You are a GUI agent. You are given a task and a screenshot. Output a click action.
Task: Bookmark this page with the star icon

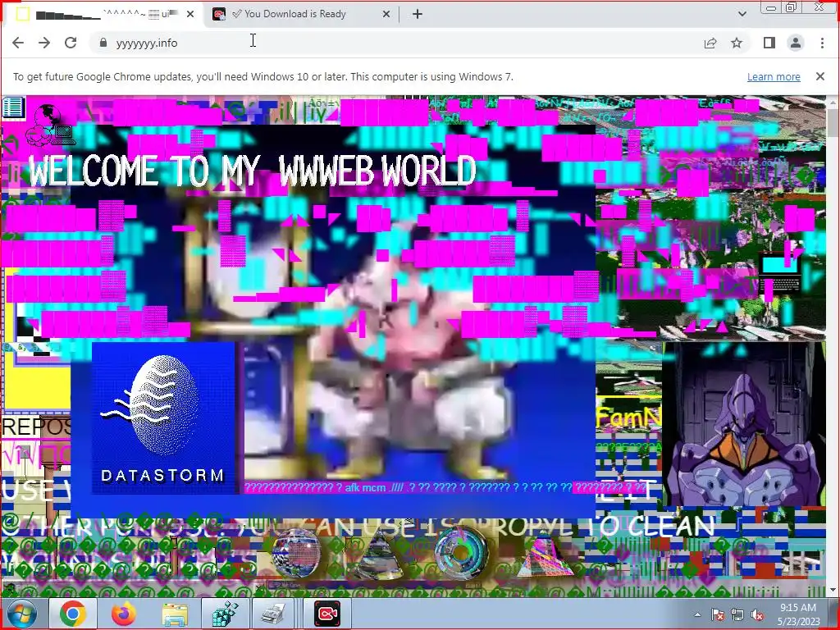point(737,43)
